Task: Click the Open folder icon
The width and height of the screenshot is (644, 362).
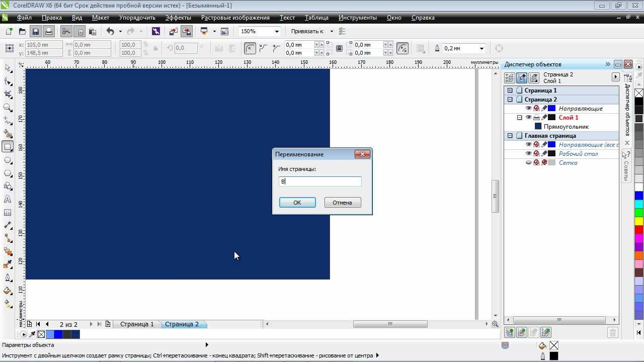Action: pyautogui.click(x=22, y=31)
